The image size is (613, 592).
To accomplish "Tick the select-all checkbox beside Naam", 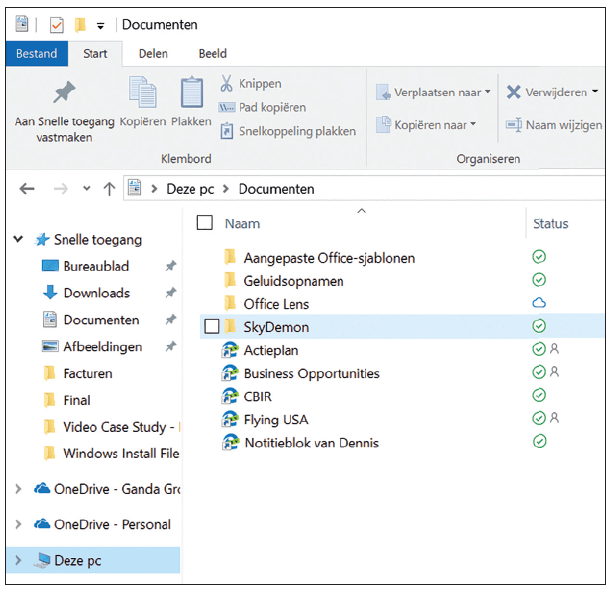I will click(204, 222).
